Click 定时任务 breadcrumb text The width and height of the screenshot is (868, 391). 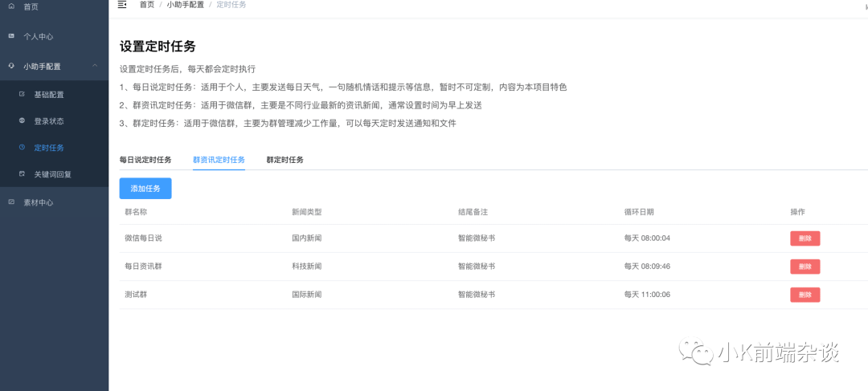(231, 5)
